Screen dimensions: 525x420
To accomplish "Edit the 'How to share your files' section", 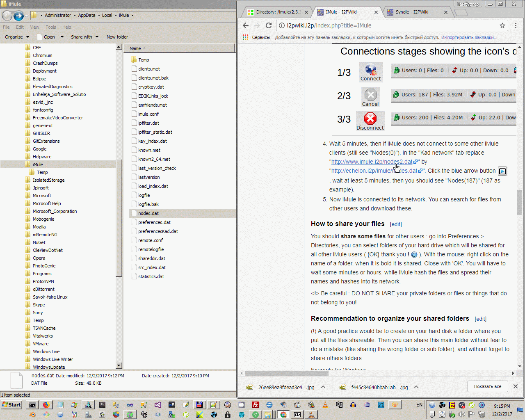I will coord(396,224).
